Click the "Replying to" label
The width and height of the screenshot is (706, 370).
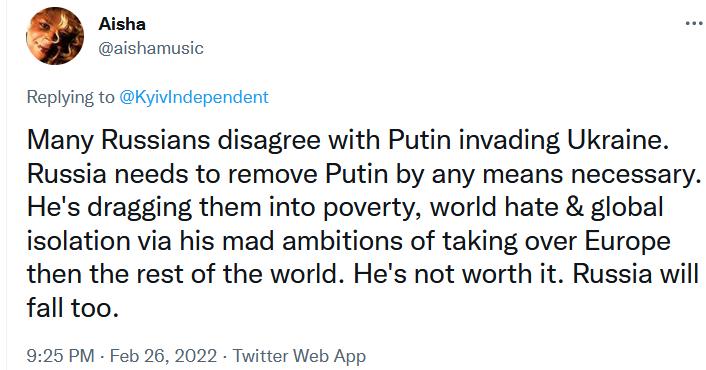pyautogui.click(x=71, y=97)
